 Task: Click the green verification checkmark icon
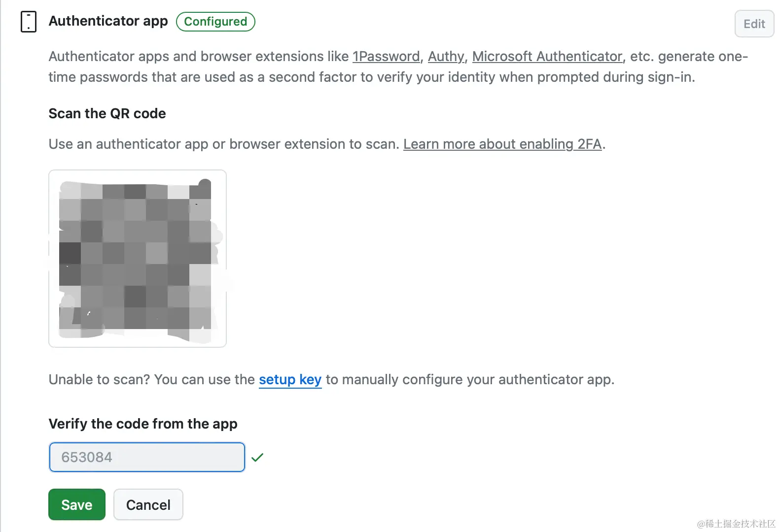click(257, 457)
